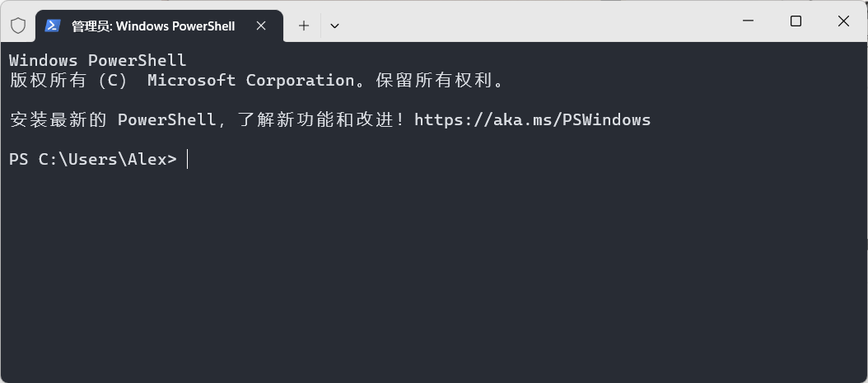
Task: Click the Windows PowerShell header line
Action: [98, 60]
